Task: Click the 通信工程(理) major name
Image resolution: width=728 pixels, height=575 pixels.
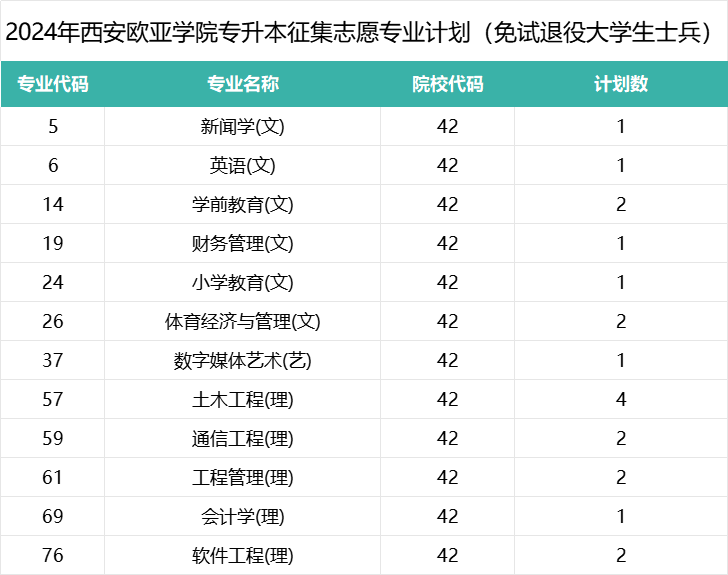Action: tap(243, 438)
